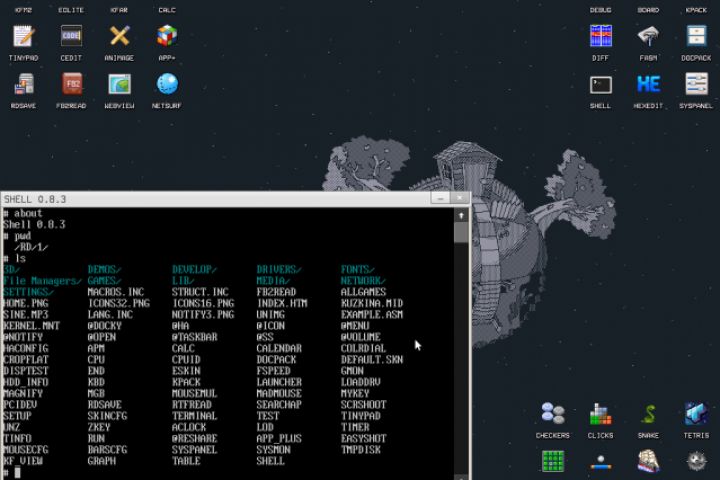Click 'KUZKINA.MID' in shell output
Image resolution: width=720 pixels, height=480 pixels.
tap(371, 303)
